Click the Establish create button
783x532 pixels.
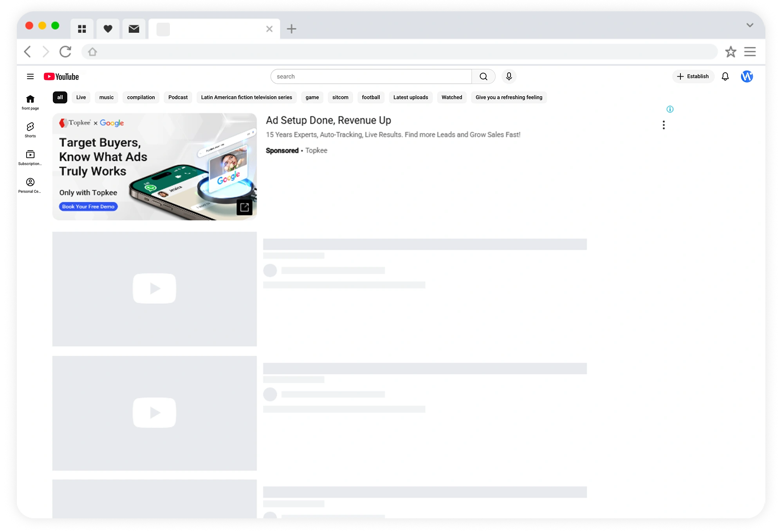pos(693,77)
